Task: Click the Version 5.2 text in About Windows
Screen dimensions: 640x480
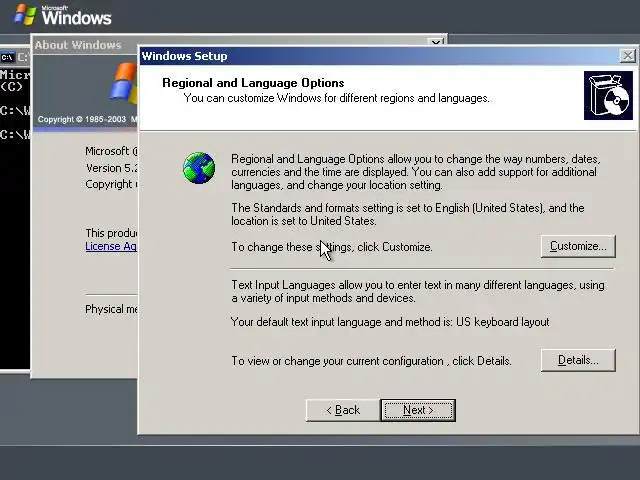Action: pyautogui.click(x=111, y=168)
